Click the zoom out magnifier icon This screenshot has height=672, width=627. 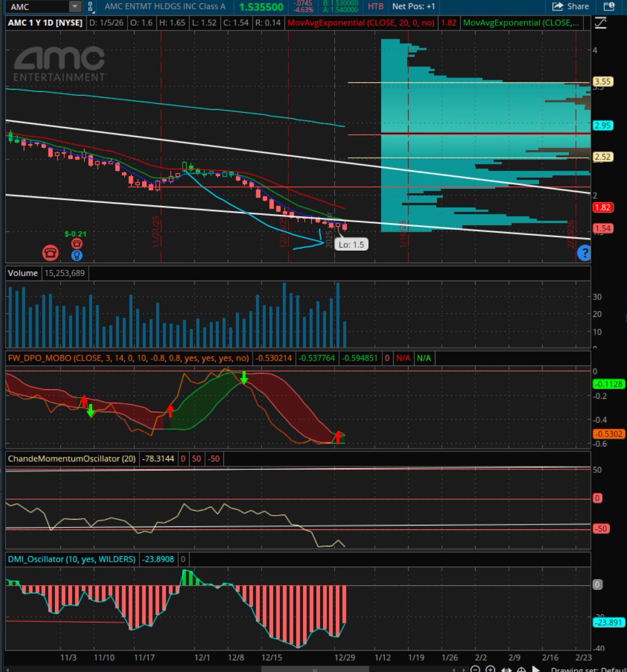(x=475, y=669)
